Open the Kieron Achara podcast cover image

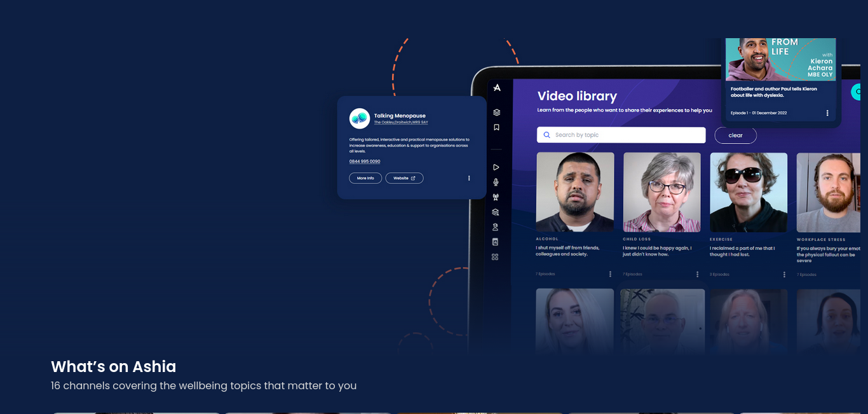(x=781, y=59)
